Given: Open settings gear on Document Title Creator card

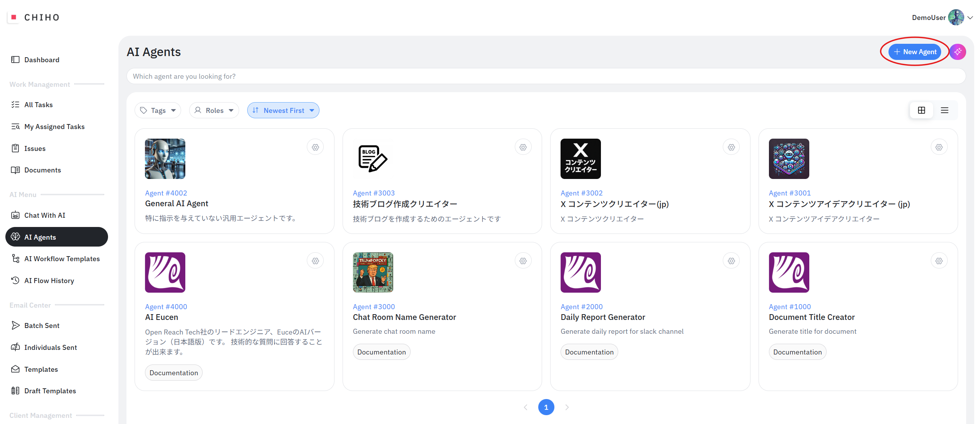Looking at the screenshot, I should [x=939, y=261].
